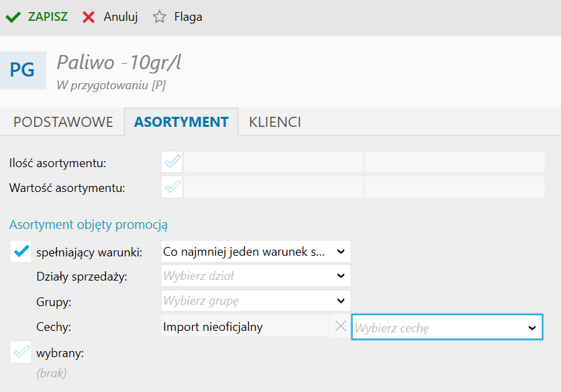Switch to the PODSTAWOWE tab

click(63, 122)
